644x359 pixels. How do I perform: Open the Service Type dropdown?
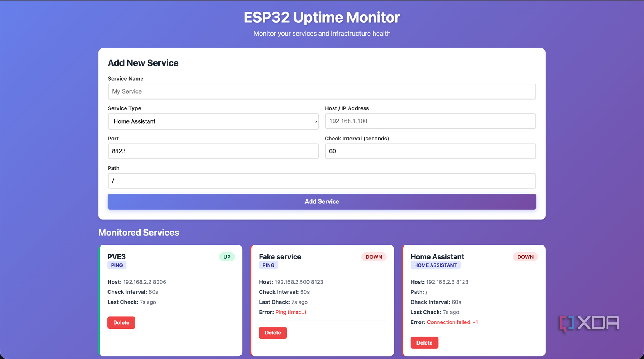tap(213, 121)
